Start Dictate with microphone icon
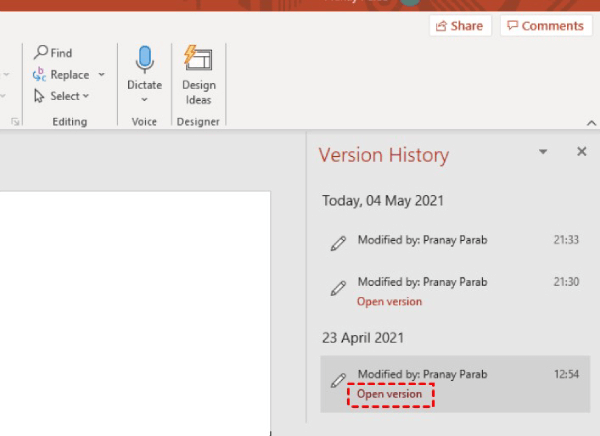The image size is (600, 436). (145, 60)
